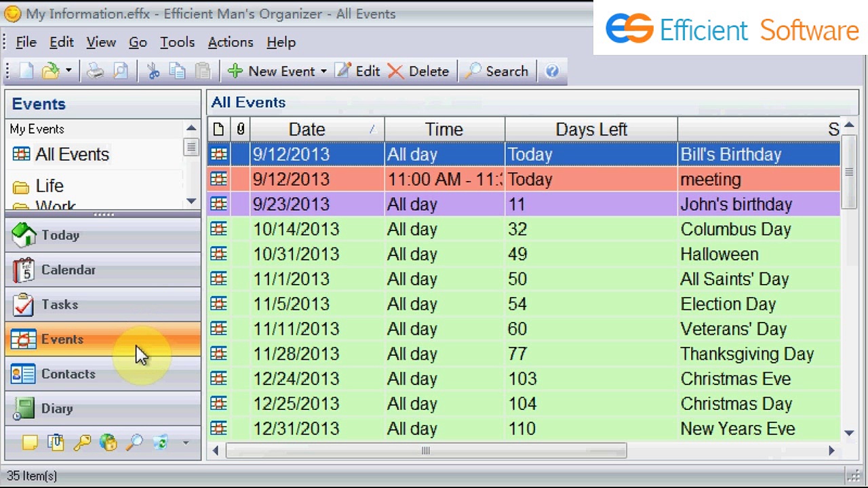Expand the Open folder dropdown arrow
This screenshot has height=488, width=868.
tap(68, 71)
